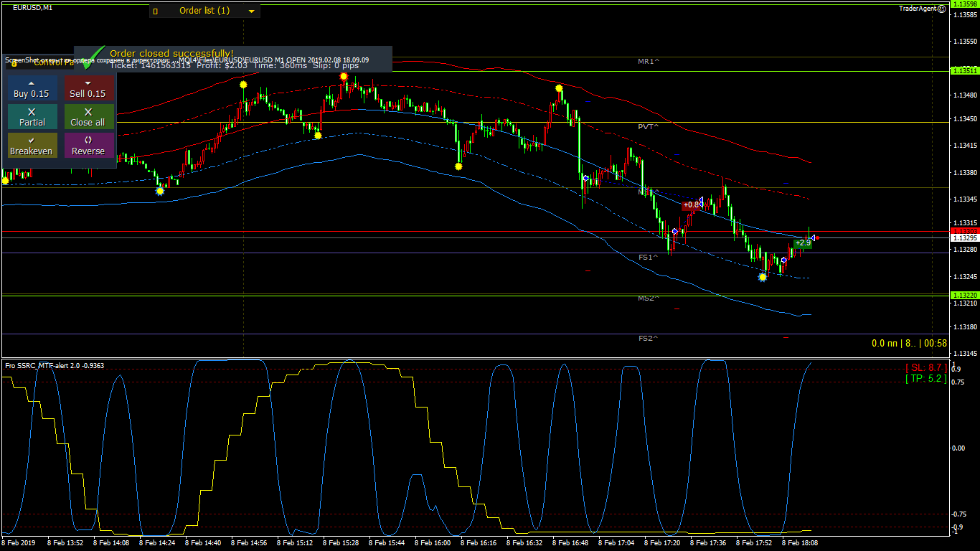The image size is (980, 551).
Task: Click the '8 Feb 18:08' time axis label
Action: click(x=800, y=543)
